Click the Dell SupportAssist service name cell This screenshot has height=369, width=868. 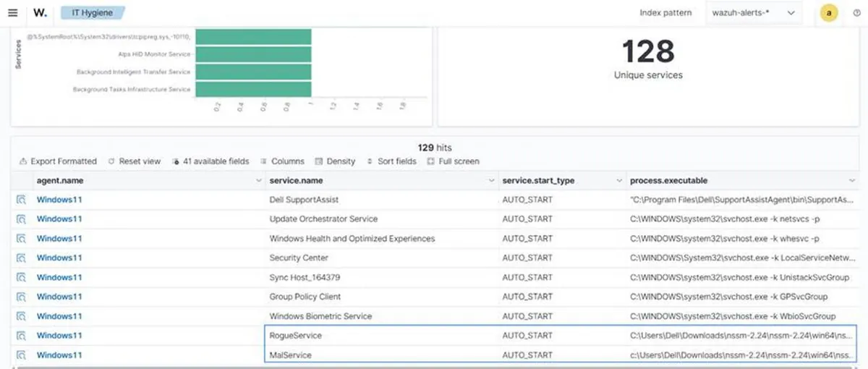click(381, 200)
